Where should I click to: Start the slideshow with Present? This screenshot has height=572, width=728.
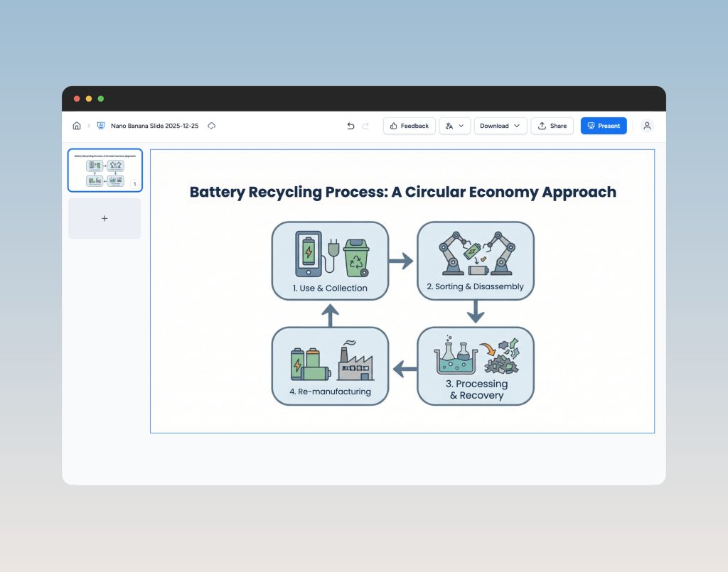[x=604, y=126]
